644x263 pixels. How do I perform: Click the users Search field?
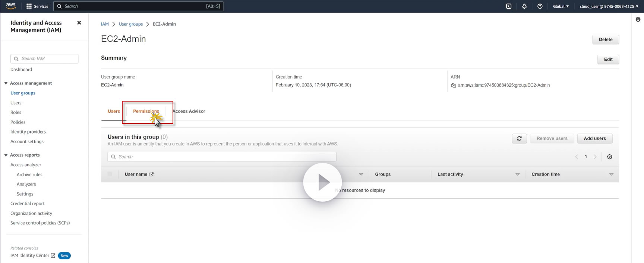[222, 157]
